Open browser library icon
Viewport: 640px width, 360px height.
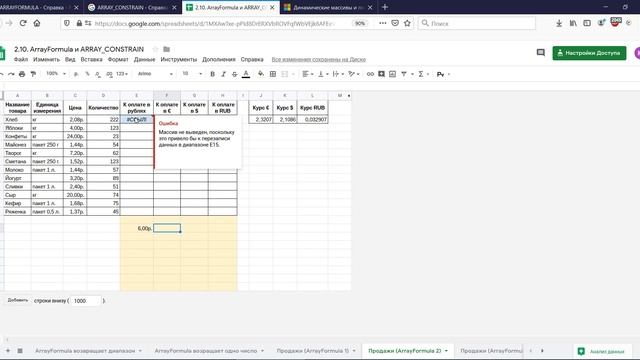coord(573,23)
